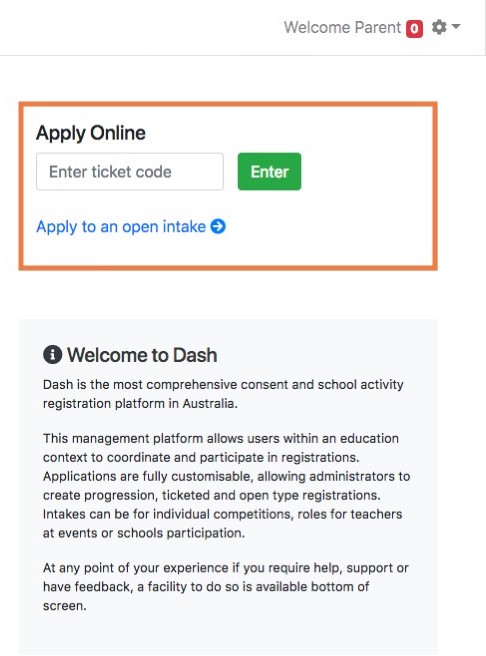Click the Apply Online heading
The width and height of the screenshot is (486, 656).
coord(91,133)
